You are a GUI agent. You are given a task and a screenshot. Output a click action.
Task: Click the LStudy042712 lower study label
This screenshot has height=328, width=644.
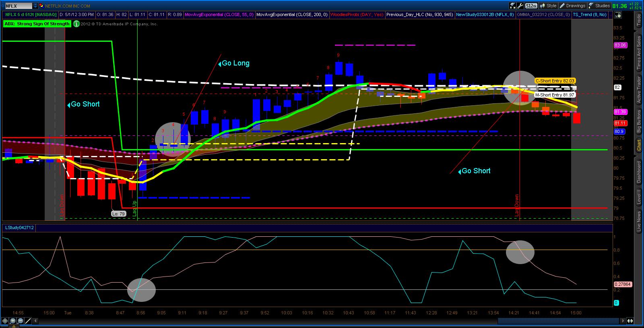19,228
